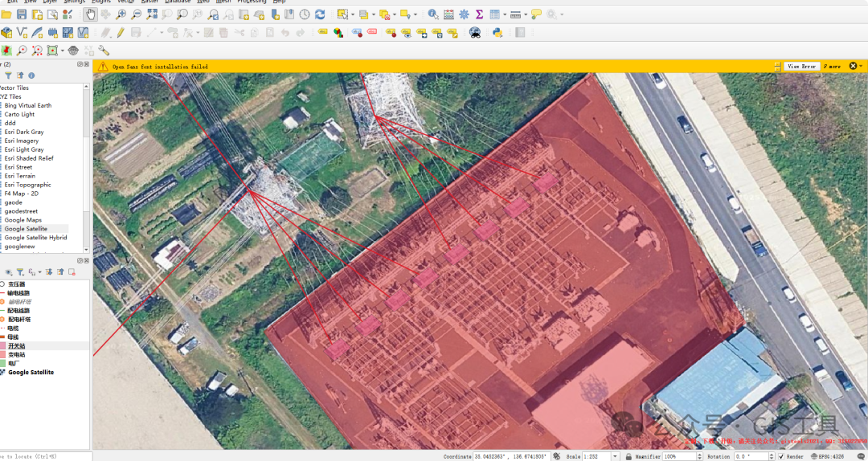Open Temporal Controller clock icon
Image resolution: width=868 pixels, height=461 pixels.
pos(305,15)
